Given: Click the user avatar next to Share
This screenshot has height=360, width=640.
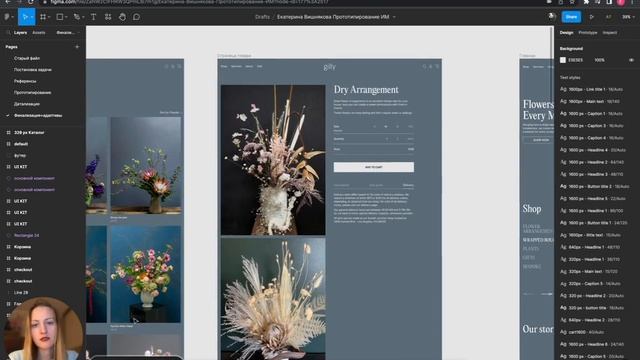Looking at the screenshot, I should (x=551, y=16).
